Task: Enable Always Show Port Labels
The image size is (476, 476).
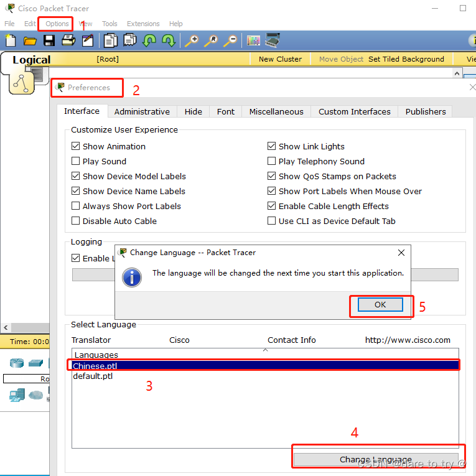Action: 75,206
